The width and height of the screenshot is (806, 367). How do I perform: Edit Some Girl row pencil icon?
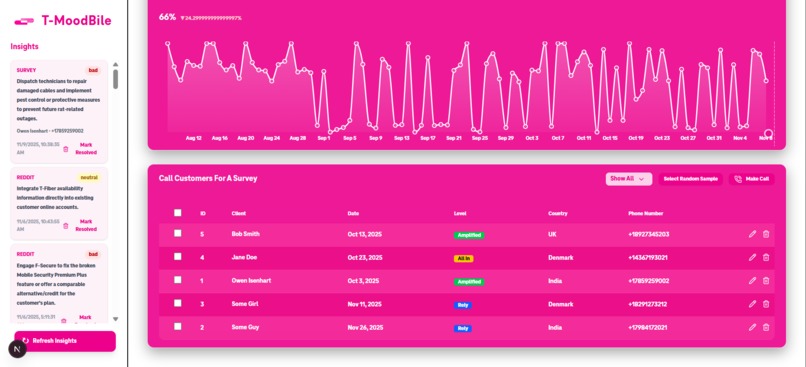pyautogui.click(x=752, y=304)
